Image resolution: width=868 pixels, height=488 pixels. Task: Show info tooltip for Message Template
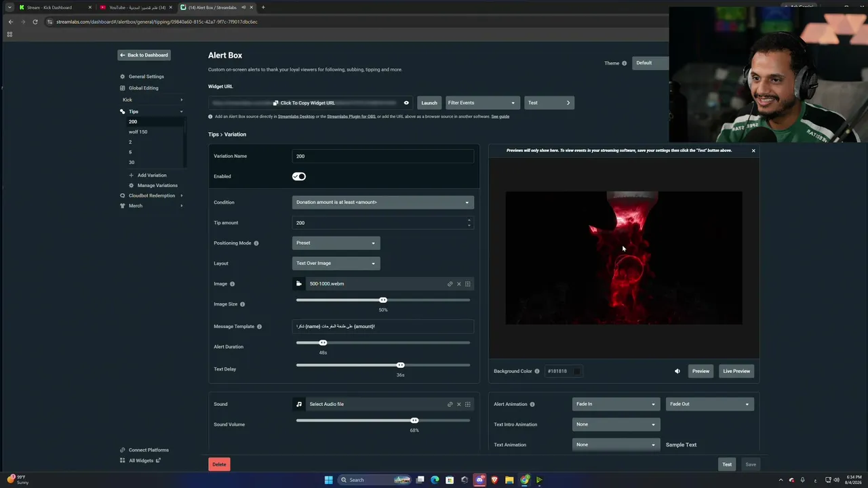point(259,327)
